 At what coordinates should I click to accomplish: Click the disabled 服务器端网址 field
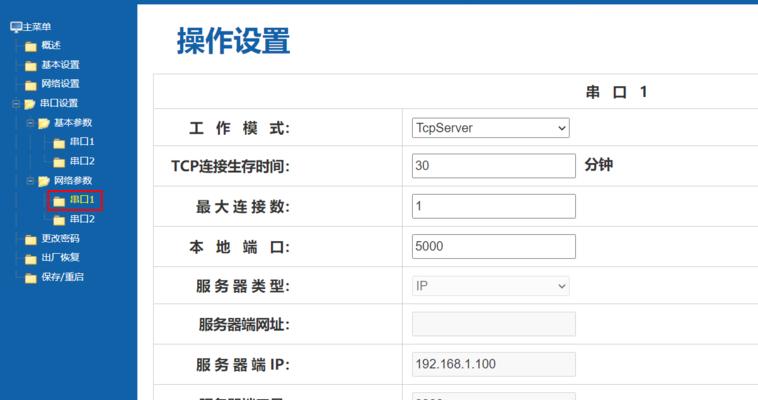click(494, 324)
